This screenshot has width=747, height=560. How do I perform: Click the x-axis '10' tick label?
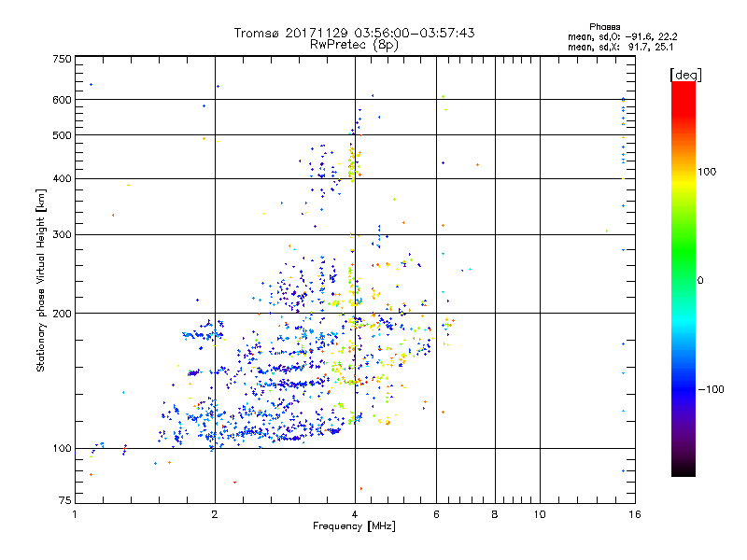tap(540, 514)
